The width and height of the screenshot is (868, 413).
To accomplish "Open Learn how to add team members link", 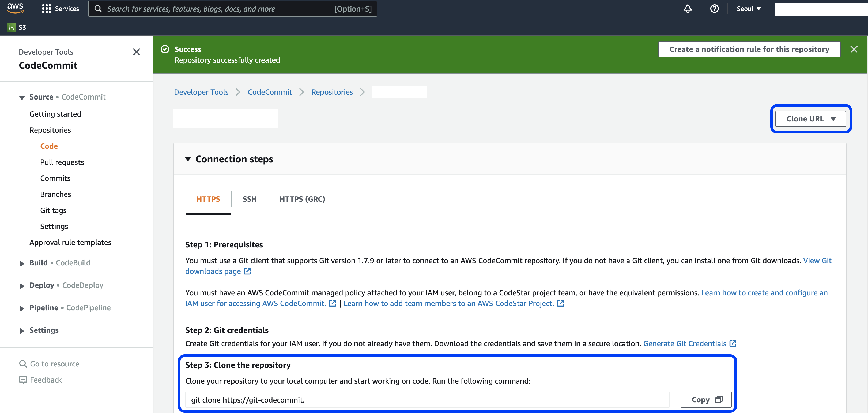I will pos(448,303).
